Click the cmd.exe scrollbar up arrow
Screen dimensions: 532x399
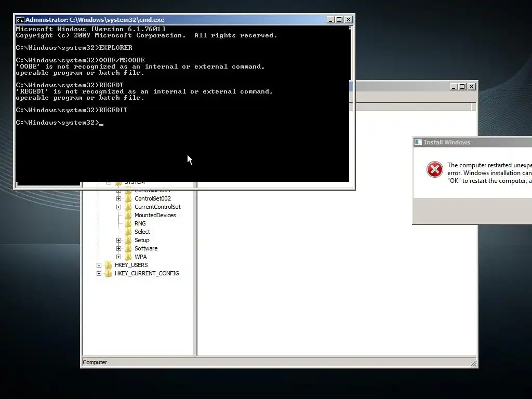tap(351, 28)
